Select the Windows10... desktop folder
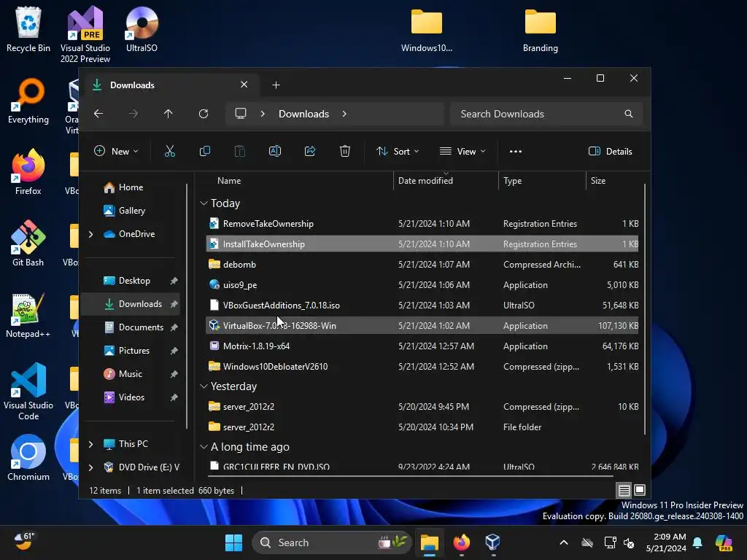747x560 pixels. point(426,29)
